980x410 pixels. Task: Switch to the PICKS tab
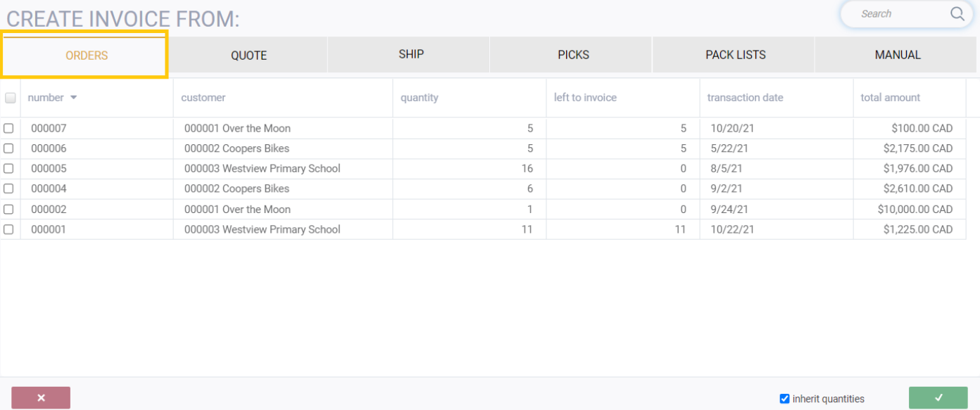(x=573, y=55)
